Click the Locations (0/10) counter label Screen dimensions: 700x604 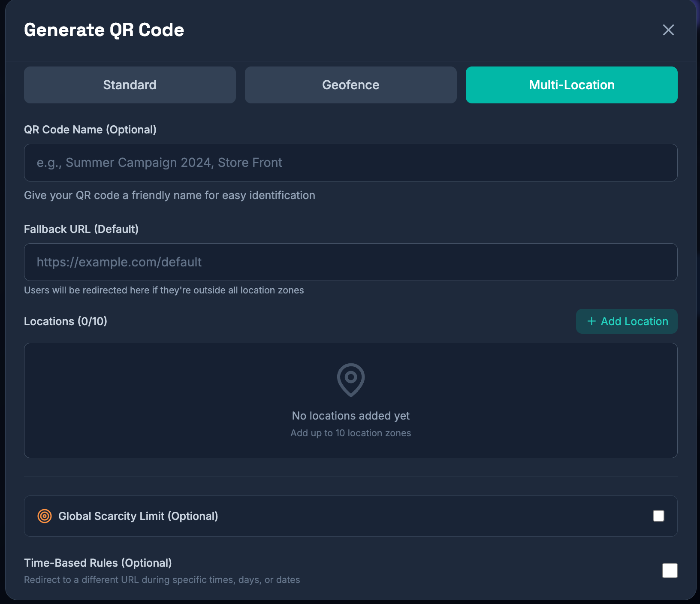click(x=66, y=321)
